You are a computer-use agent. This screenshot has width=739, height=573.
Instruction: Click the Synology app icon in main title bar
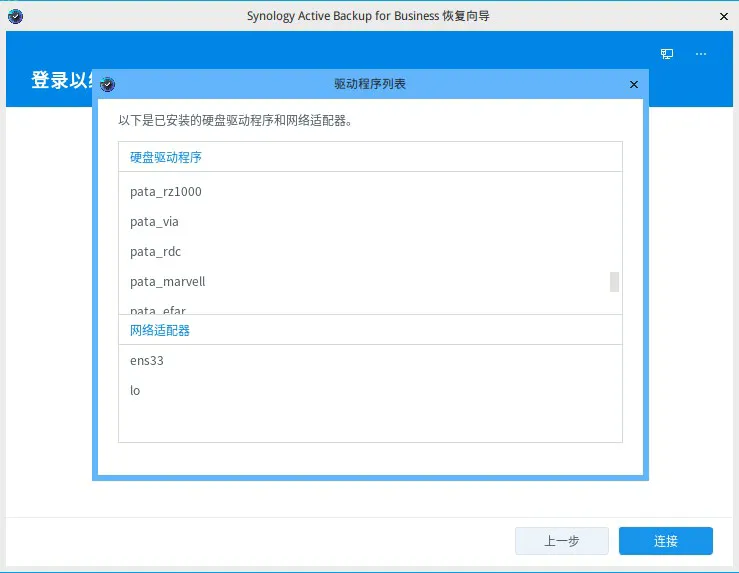[x=16, y=16]
